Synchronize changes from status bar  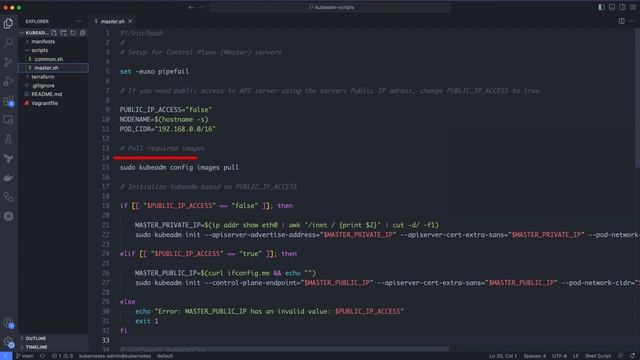tap(42, 356)
